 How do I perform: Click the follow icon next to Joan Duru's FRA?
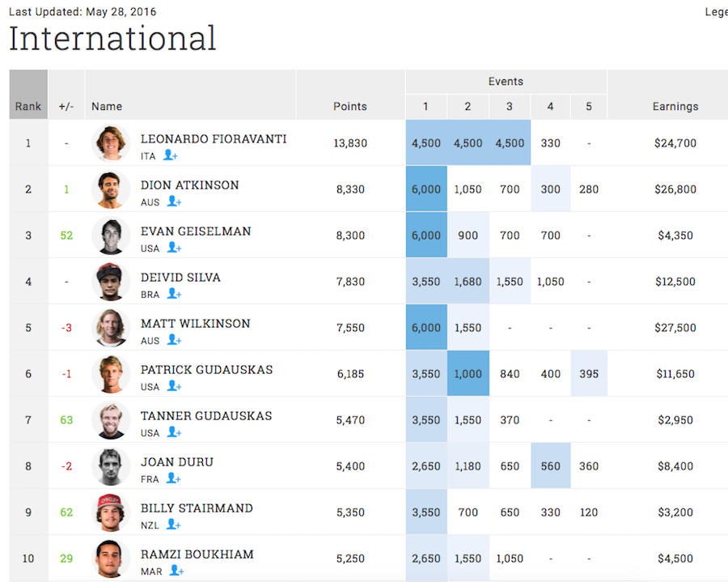pyautogui.click(x=173, y=478)
